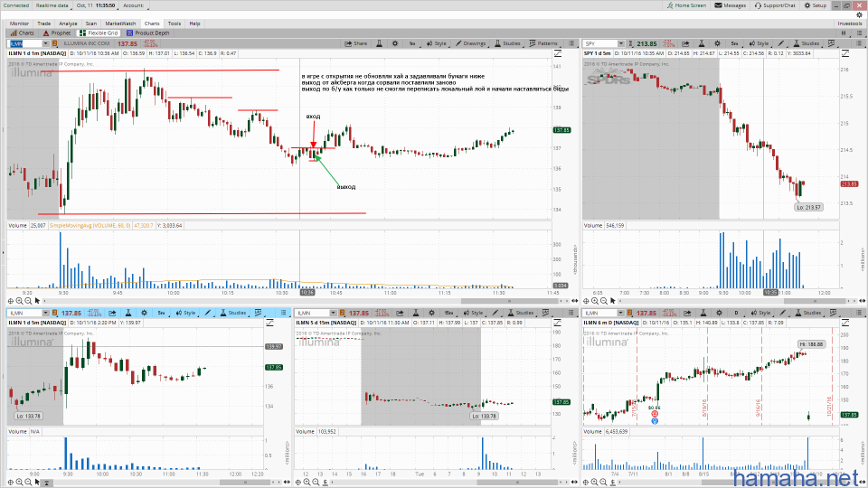
Task: Open the list menu icon beside the grid icon
Action: tap(859, 33)
